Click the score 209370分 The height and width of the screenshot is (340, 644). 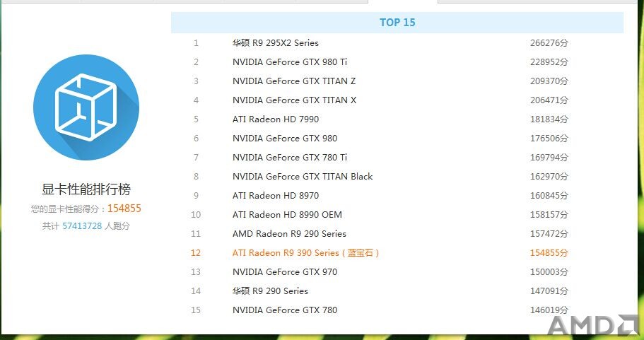(x=549, y=81)
